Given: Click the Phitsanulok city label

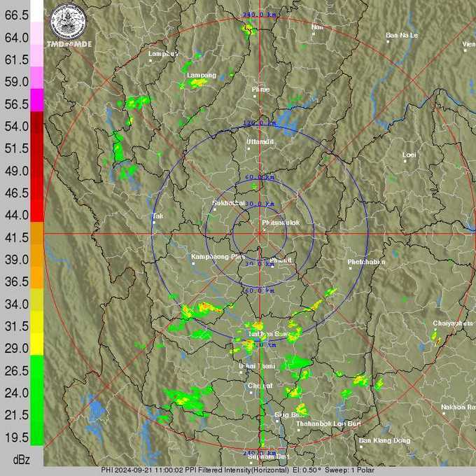Looking at the screenshot, I should point(281,223).
